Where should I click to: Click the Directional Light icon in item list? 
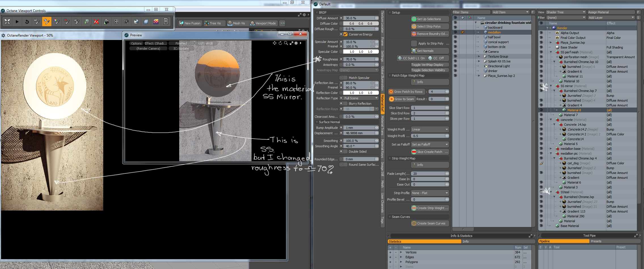point(485,66)
